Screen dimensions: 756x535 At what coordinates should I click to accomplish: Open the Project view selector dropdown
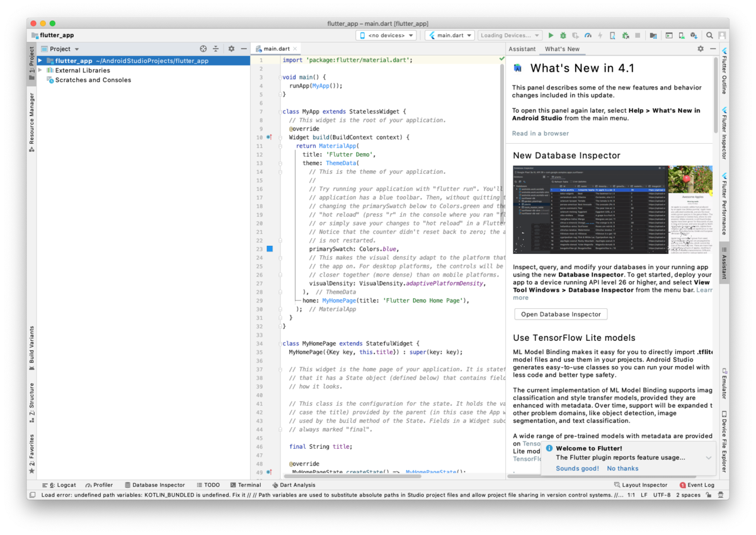point(60,49)
